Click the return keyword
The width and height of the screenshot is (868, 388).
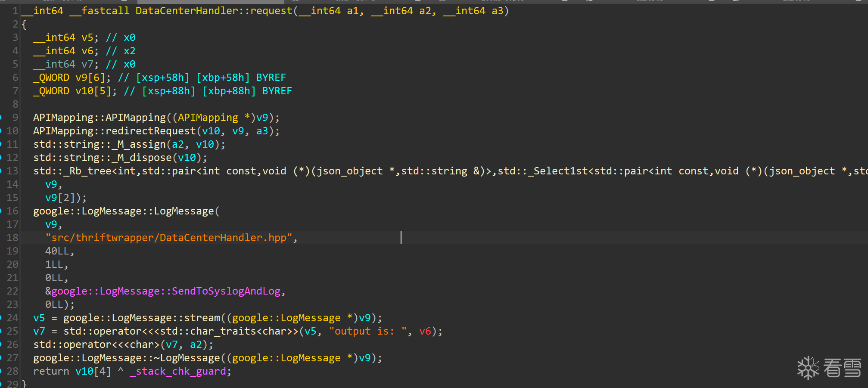click(51, 371)
